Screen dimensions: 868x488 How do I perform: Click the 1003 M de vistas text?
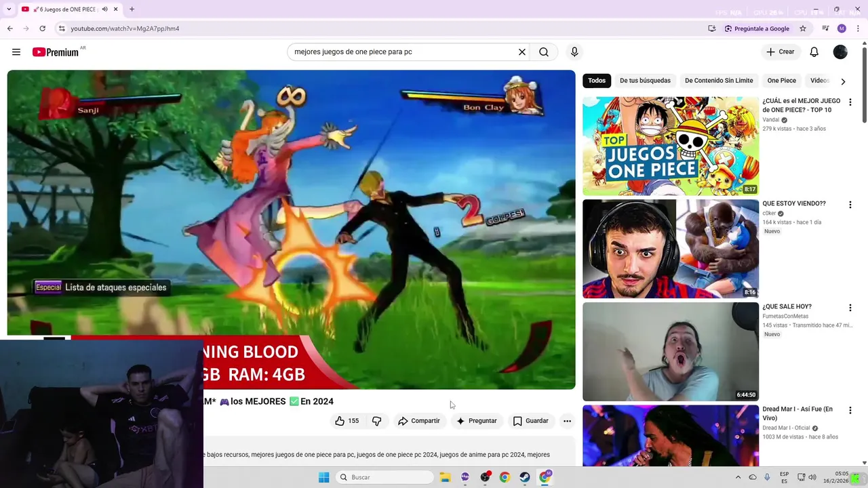point(783,437)
